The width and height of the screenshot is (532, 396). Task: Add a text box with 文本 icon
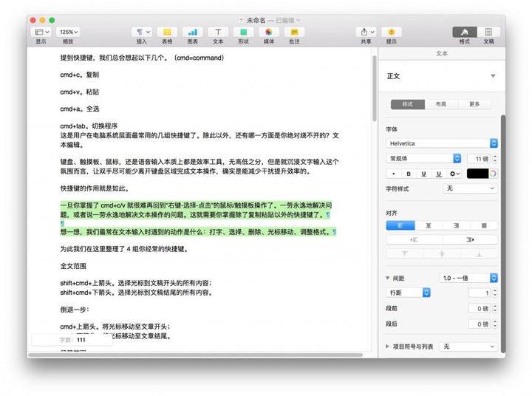tap(218, 32)
